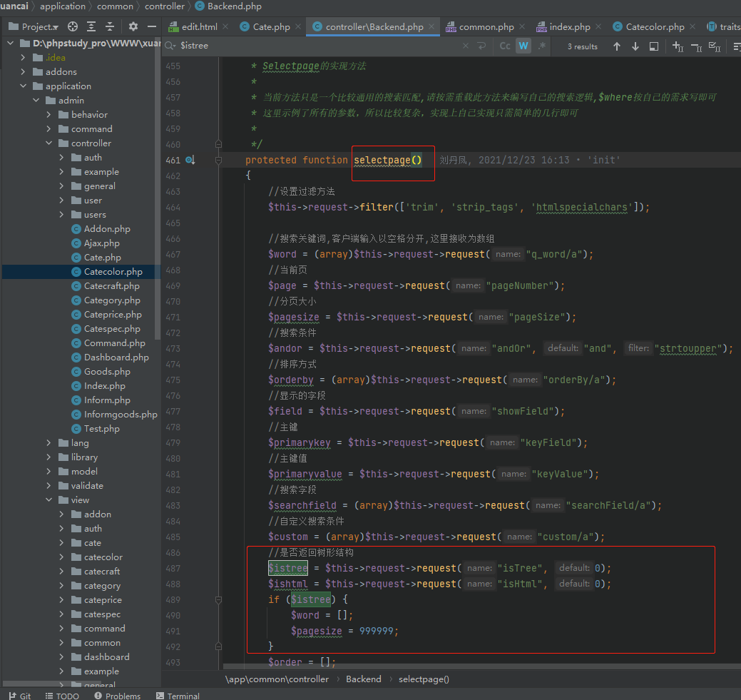Open Catecraft.php in project tree
Image resolution: width=741 pixels, height=700 pixels.
(x=111, y=286)
